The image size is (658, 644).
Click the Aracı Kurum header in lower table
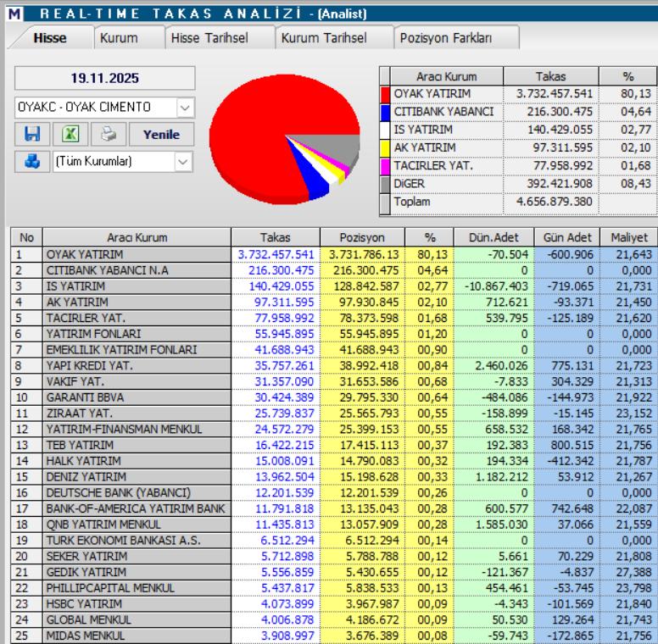[x=137, y=238]
